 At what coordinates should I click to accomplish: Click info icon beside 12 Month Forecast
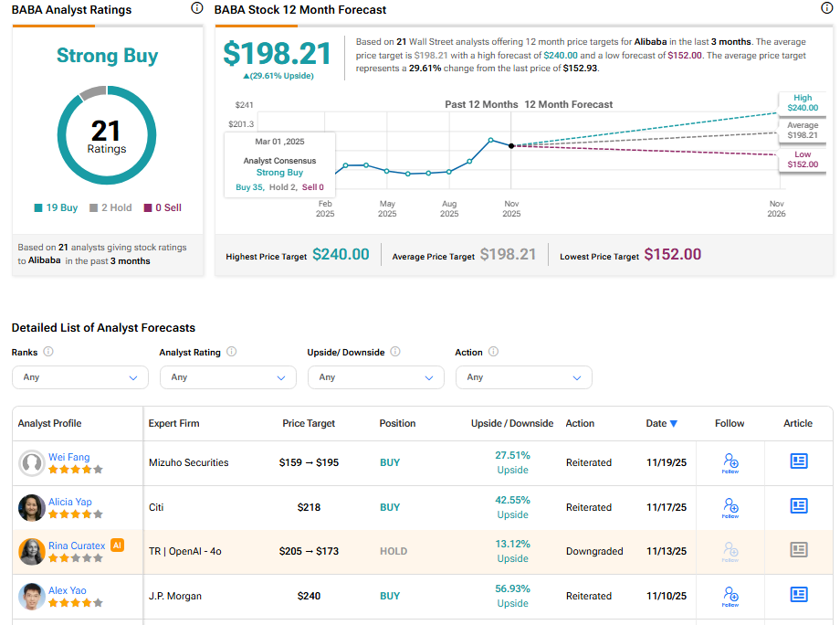point(827,8)
